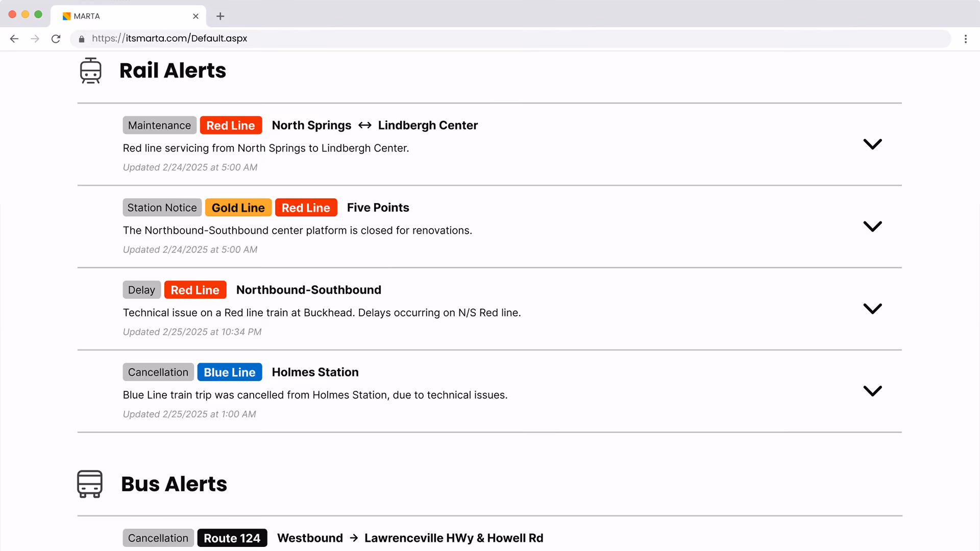980x551 pixels.
Task: Open the browser three-dot menu
Action: [966, 39]
